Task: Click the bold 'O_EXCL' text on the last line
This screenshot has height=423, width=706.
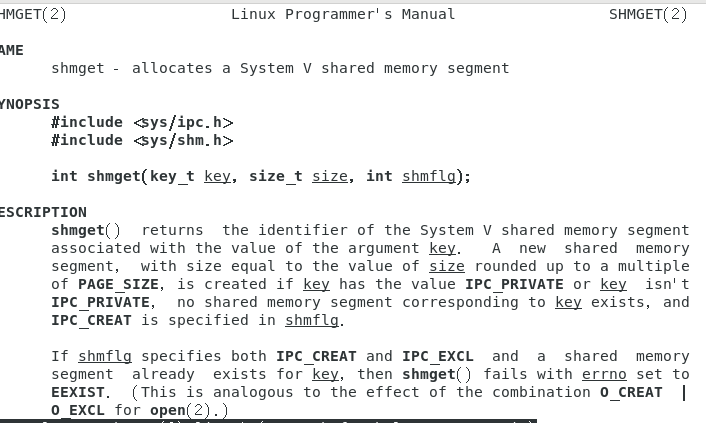Action: pyautogui.click(x=77, y=410)
